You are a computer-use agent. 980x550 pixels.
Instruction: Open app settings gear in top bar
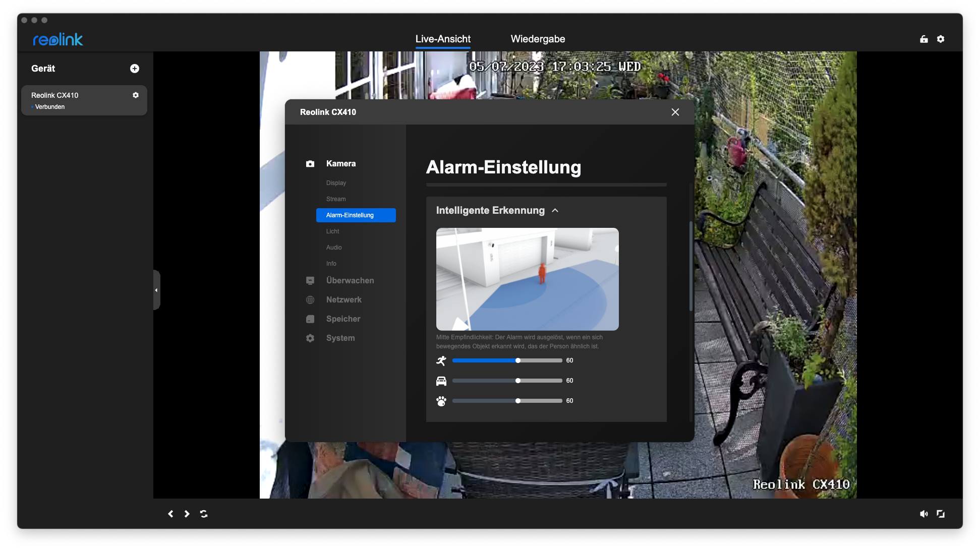pos(941,39)
